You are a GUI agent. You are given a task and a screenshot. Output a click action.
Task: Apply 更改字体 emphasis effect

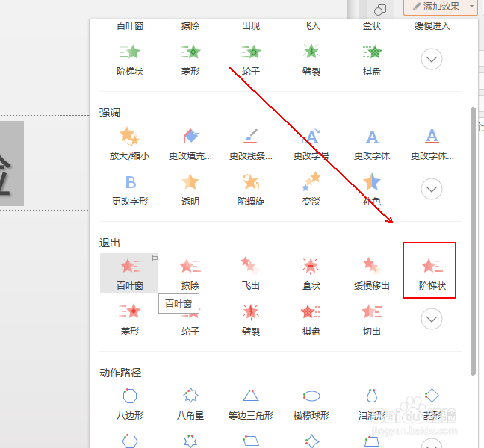pos(372,144)
